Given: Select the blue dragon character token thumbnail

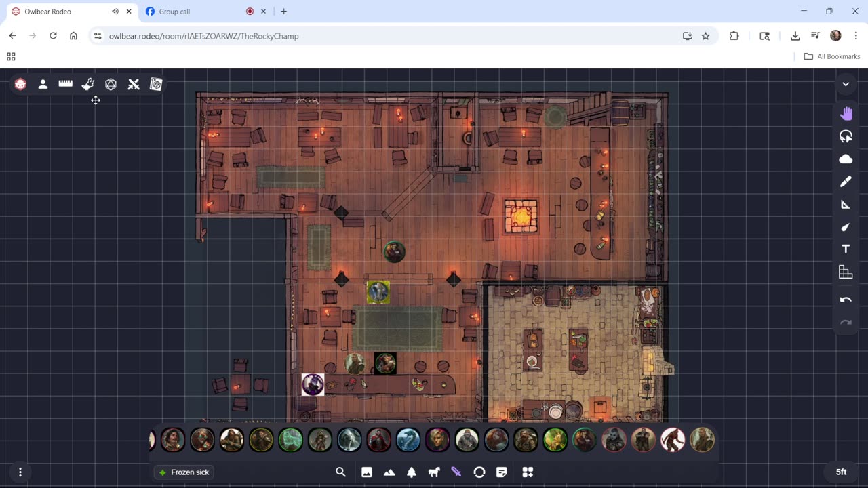Looking at the screenshot, I should 408,440.
